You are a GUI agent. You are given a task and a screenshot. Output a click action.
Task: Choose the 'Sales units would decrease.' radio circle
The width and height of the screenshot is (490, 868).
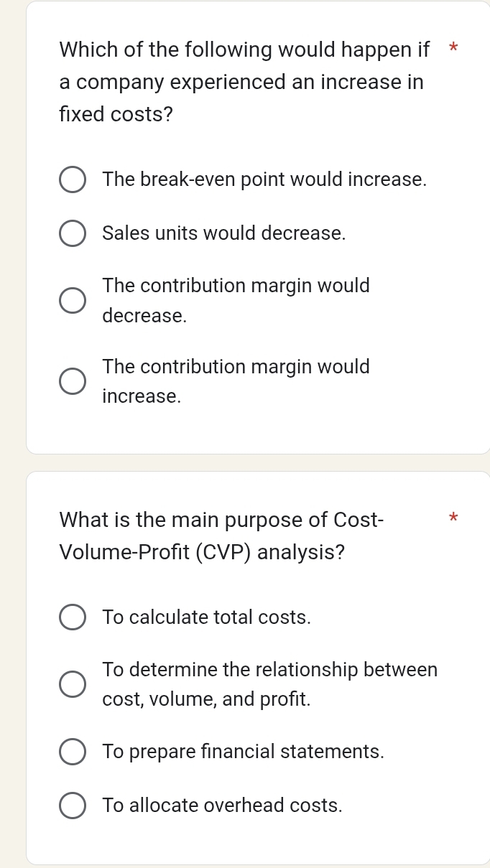tap(72, 234)
